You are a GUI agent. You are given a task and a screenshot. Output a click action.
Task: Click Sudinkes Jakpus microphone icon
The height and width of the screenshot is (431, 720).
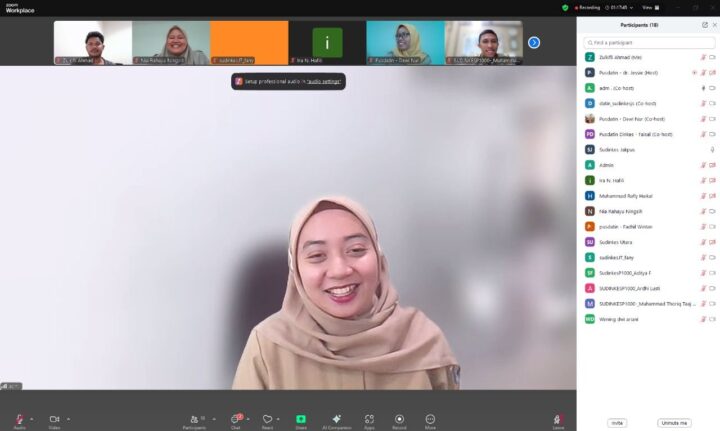(712, 150)
